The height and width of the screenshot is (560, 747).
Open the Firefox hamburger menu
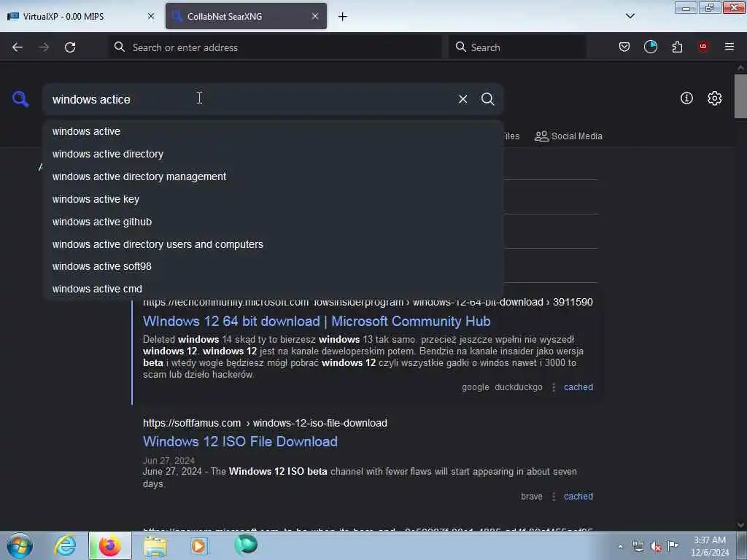tap(729, 47)
